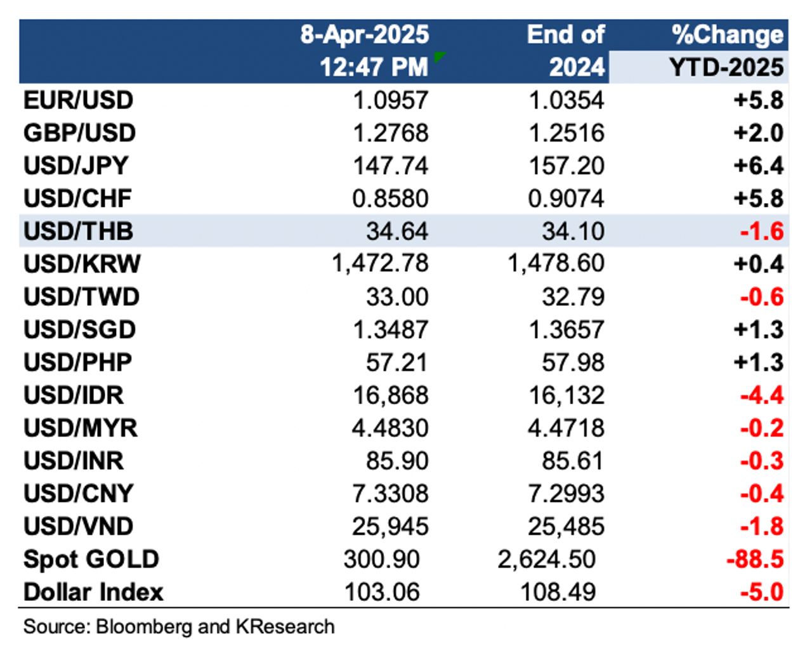Click the USD/CNY value 7.3308
This screenshot has width=812, height=651.
(x=391, y=494)
